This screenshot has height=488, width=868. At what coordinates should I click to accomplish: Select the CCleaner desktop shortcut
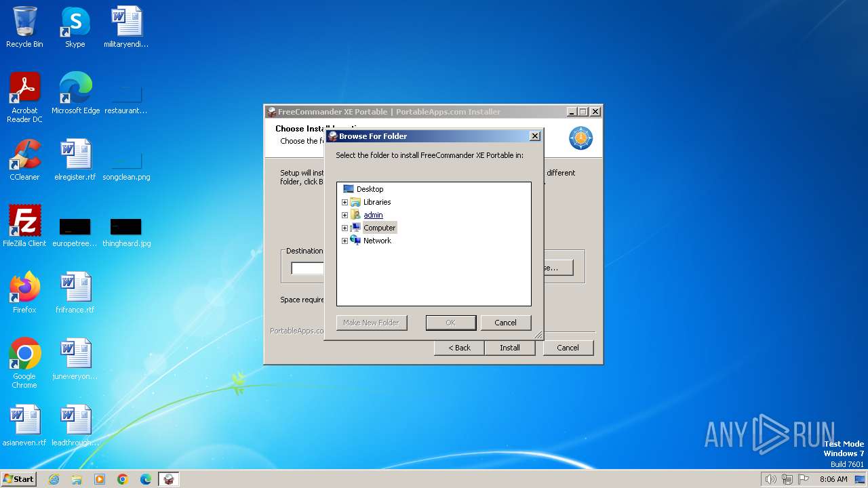pos(24,161)
